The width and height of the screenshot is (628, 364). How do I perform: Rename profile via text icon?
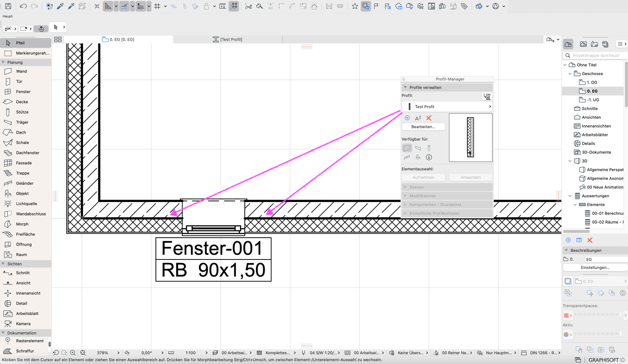(418, 118)
